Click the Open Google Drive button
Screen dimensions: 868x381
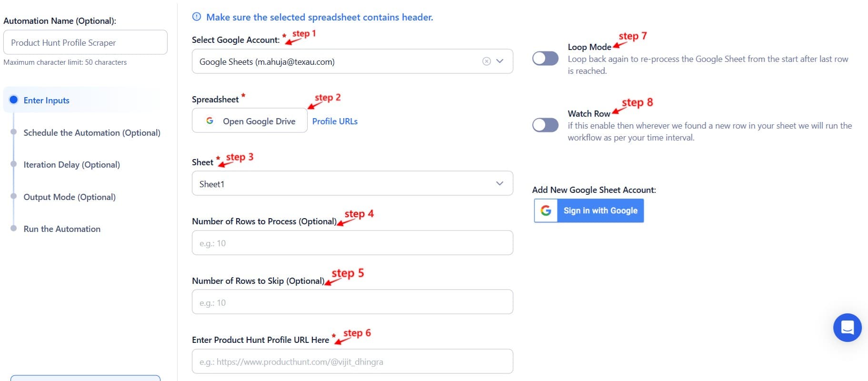pyautogui.click(x=249, y=120)
